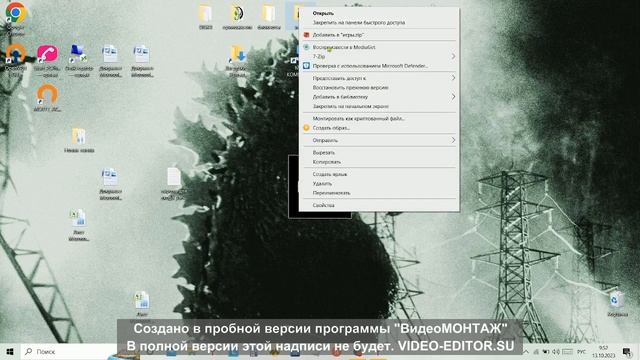Expand "Добавить в библиотеку" submenu arrow
Screen dimensions: 640x360
453,97
